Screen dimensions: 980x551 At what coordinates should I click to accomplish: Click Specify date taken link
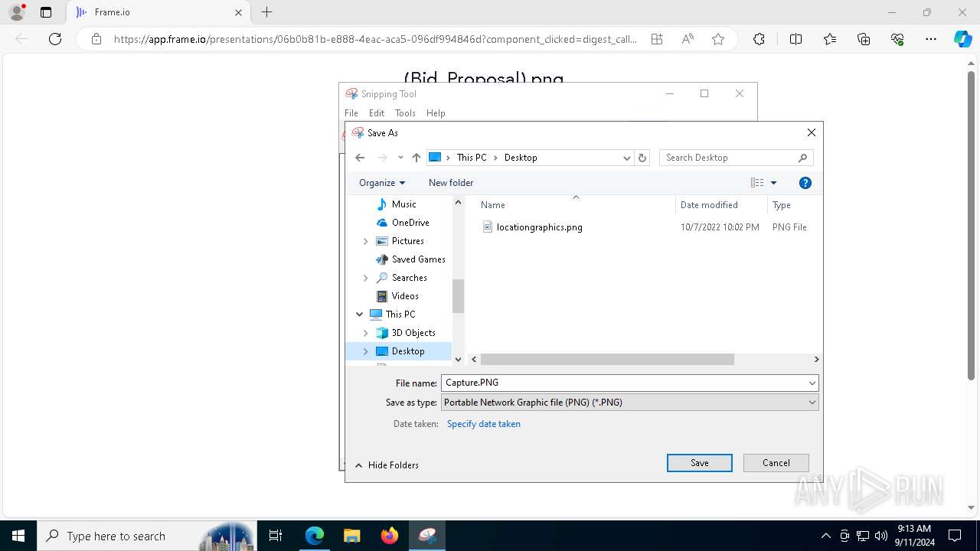484,424
